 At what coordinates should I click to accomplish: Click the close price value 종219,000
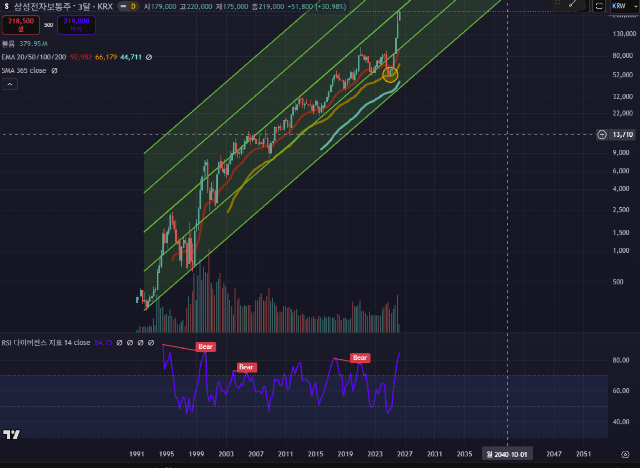pos(268,7)
